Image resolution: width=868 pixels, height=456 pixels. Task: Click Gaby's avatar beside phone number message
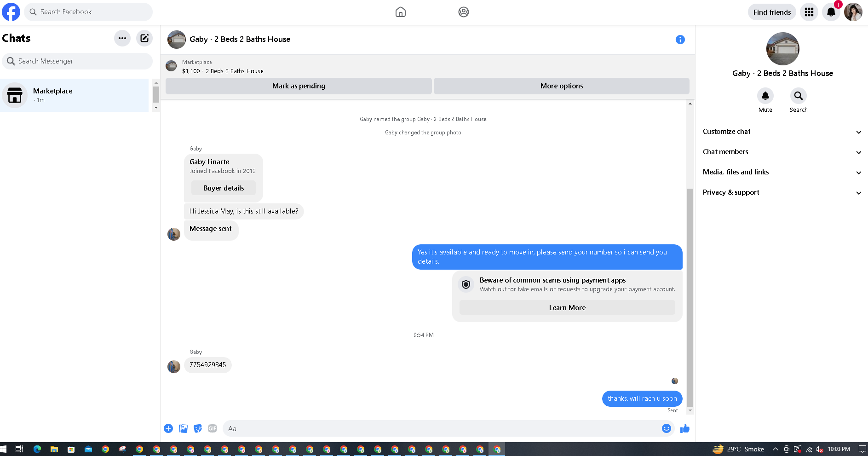click(174, 367)
